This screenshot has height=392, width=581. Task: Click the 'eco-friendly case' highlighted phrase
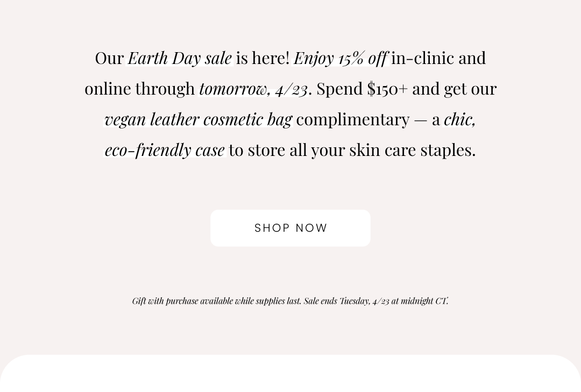[165, 150]
